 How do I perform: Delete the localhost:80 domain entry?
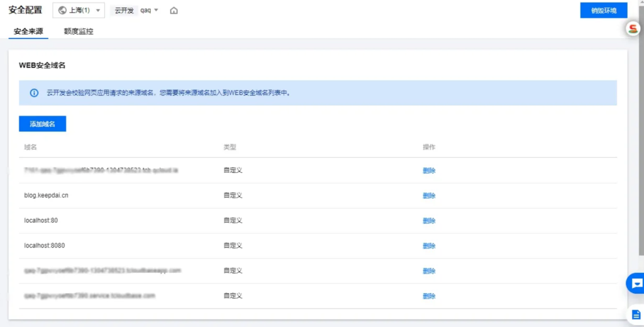click(429, 221)
